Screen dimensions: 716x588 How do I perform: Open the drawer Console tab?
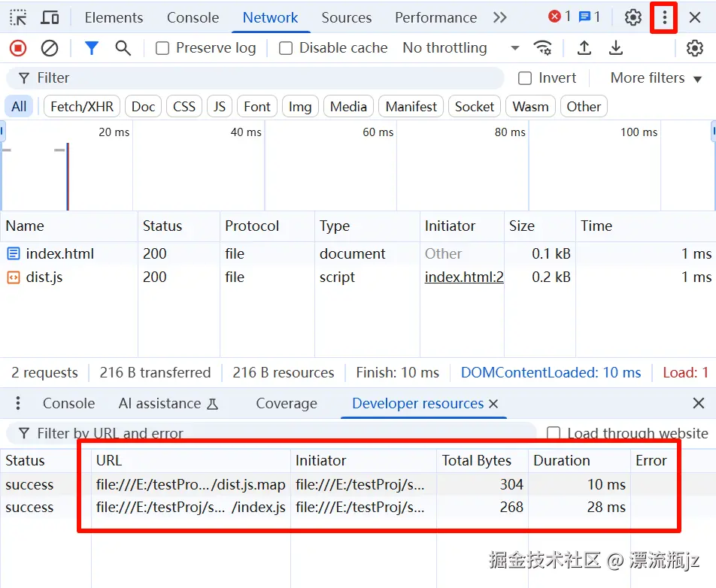[69, 404]
